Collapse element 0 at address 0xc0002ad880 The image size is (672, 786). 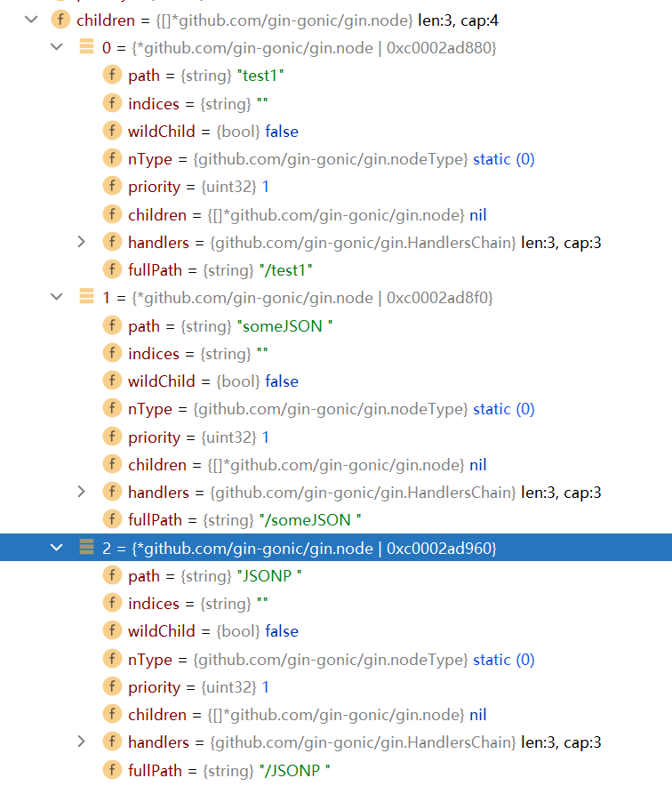tap(57, 47)
